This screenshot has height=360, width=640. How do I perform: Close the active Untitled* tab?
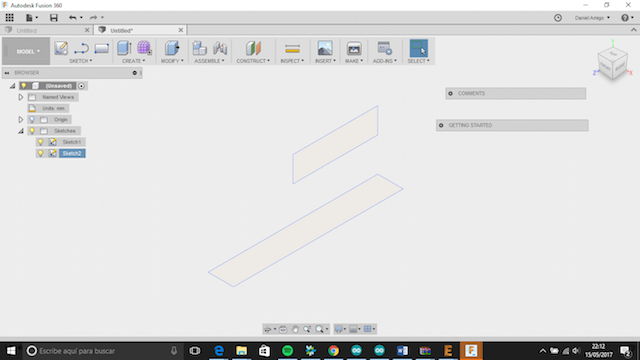pos(181,30)
